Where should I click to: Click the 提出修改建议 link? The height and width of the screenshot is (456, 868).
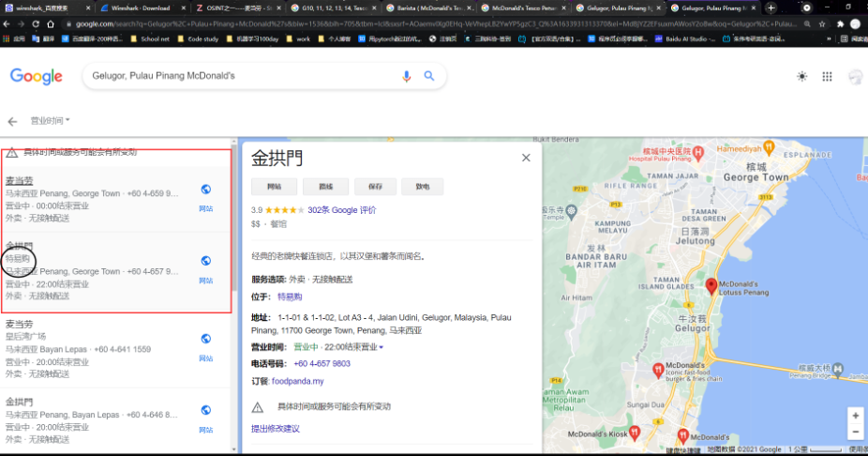(276, 429)
